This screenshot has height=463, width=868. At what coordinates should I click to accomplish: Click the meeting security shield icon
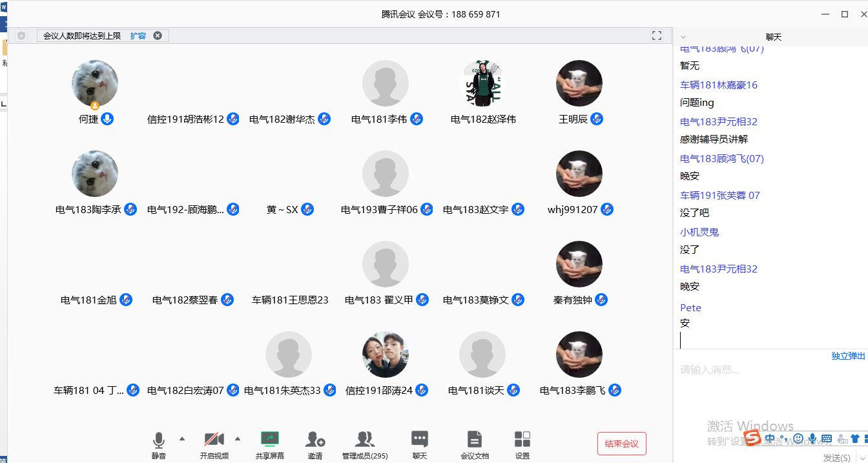(x=21, y=36)
